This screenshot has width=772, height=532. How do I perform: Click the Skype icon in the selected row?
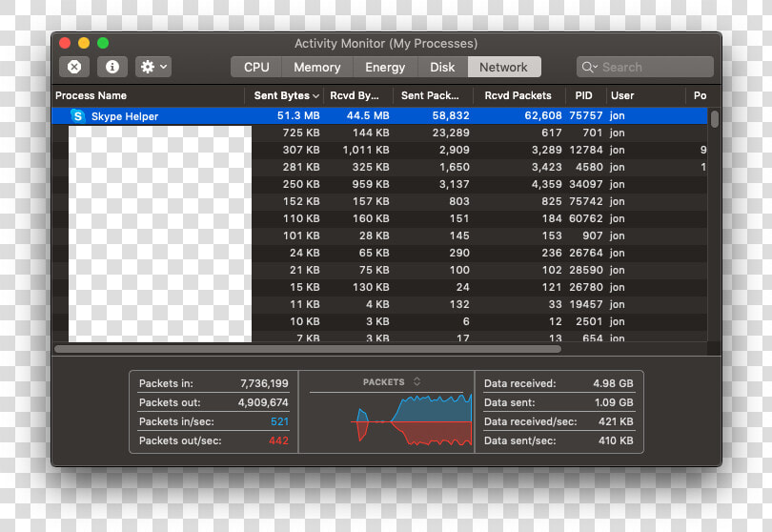coord(77,116)
